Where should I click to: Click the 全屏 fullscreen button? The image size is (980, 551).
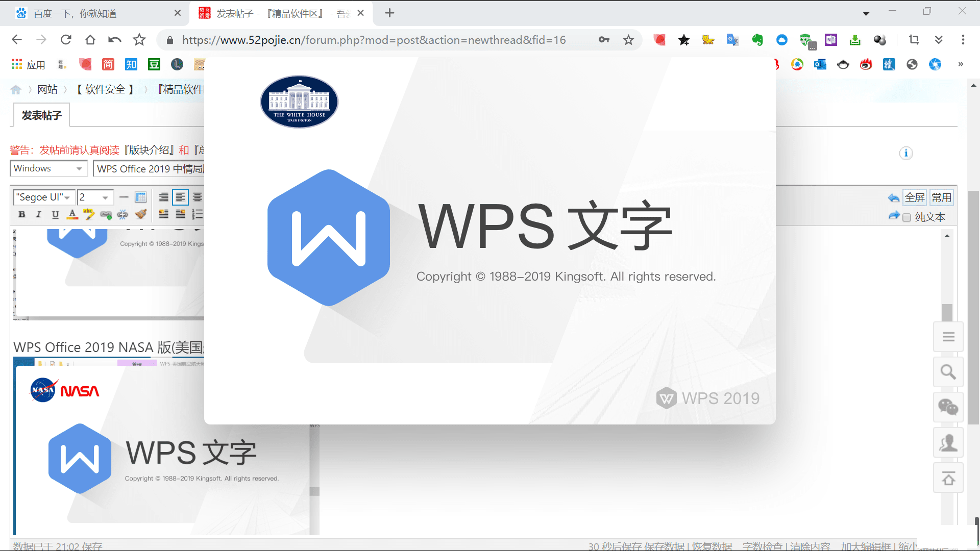[915, 197]
